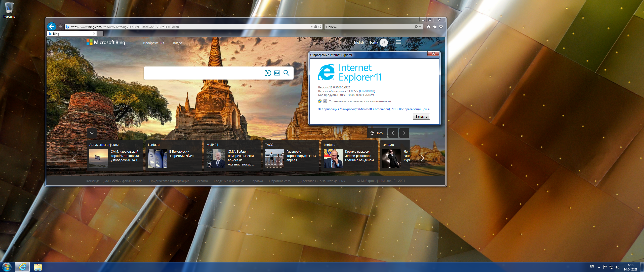Image resolution: width=644 pixels, height=272 pixels.
Task: Click the user avatar icon
Action: pos(384,43)
